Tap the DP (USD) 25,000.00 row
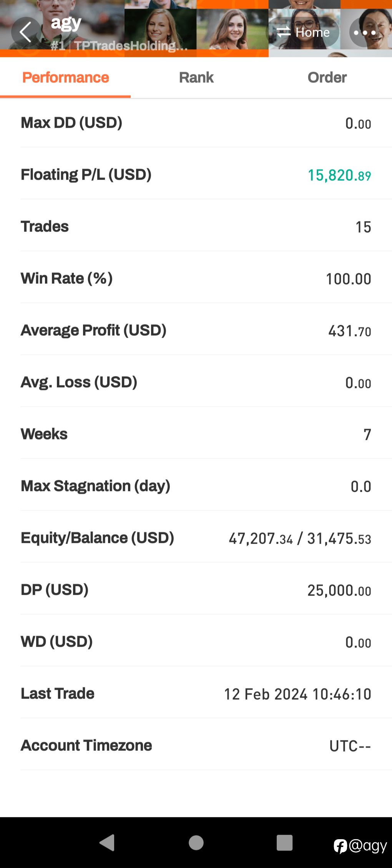 click(196, 590)
